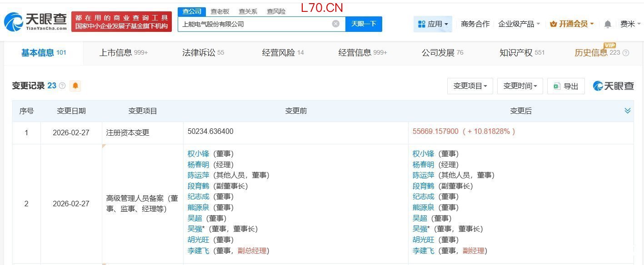Click the 变更后 column header
Image resolution: width=644 pixels, height=265 pixels.
tap(521, 111)
